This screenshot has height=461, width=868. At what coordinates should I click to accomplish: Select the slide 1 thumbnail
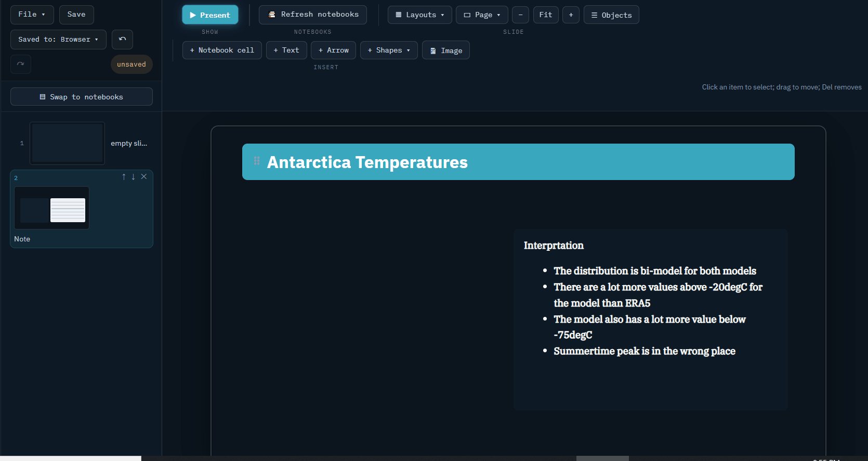[x=68, y=143]
